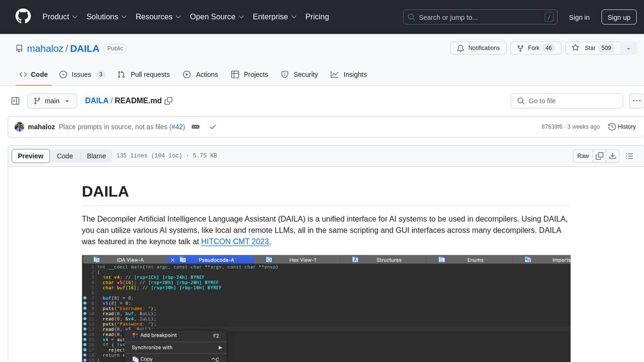Click the Notifications bell button
This screenshot has height=362, width=644.
click(478, 48)
